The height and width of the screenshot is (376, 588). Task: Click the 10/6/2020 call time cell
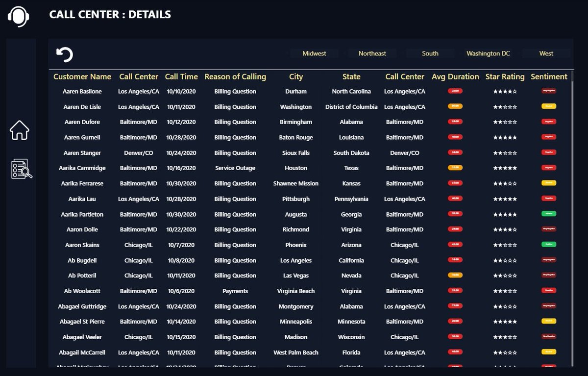[x=181, y=291]
